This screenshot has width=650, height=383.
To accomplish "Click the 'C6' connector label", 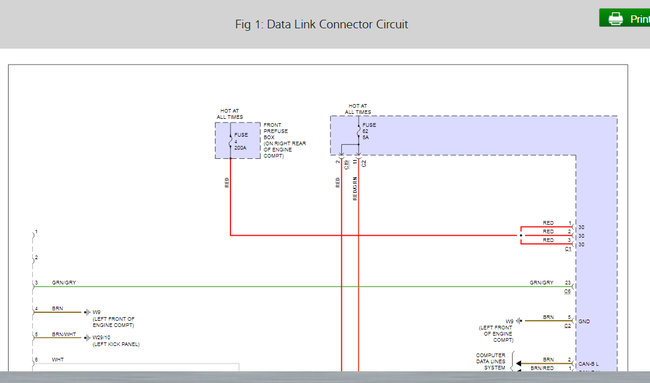I will point(567,291).
